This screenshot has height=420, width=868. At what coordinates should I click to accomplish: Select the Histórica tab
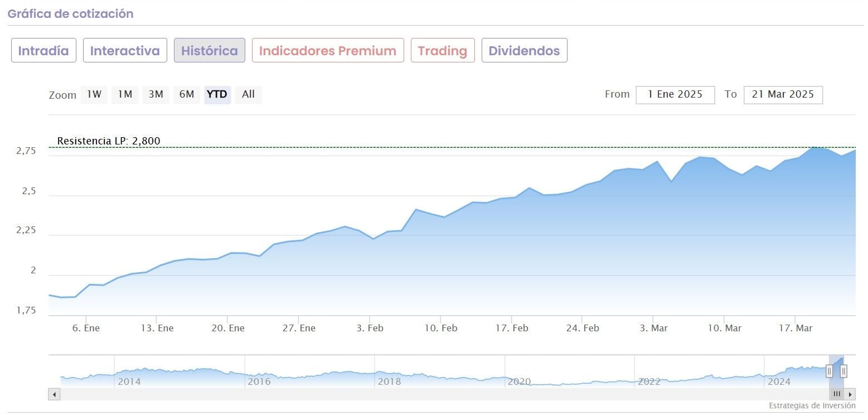209,51
